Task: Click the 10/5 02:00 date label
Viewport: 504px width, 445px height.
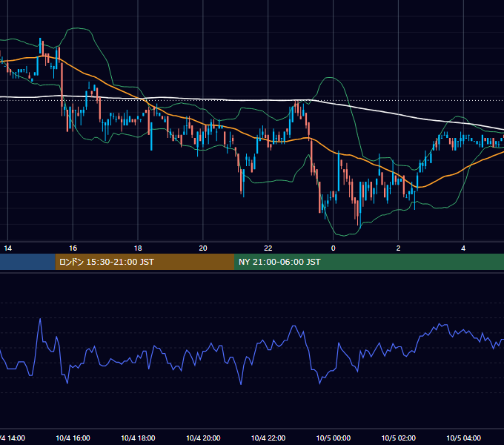Action: point(398,438)
